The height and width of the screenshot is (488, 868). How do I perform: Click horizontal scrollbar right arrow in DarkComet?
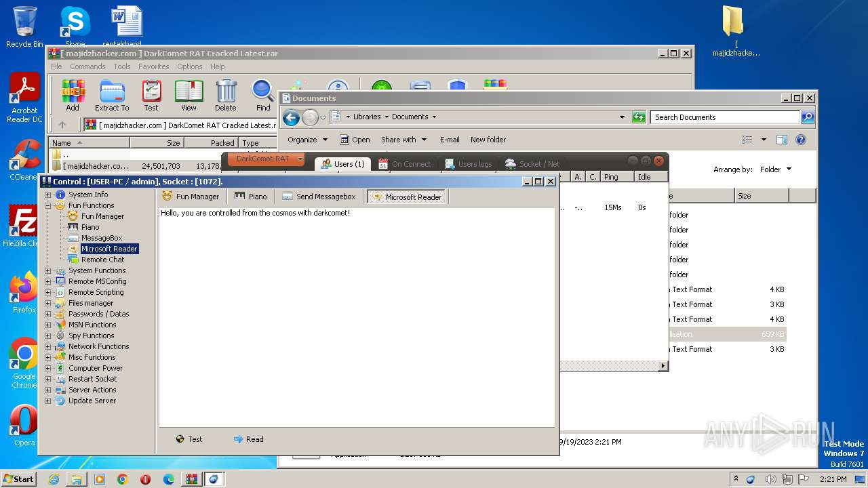663,366
